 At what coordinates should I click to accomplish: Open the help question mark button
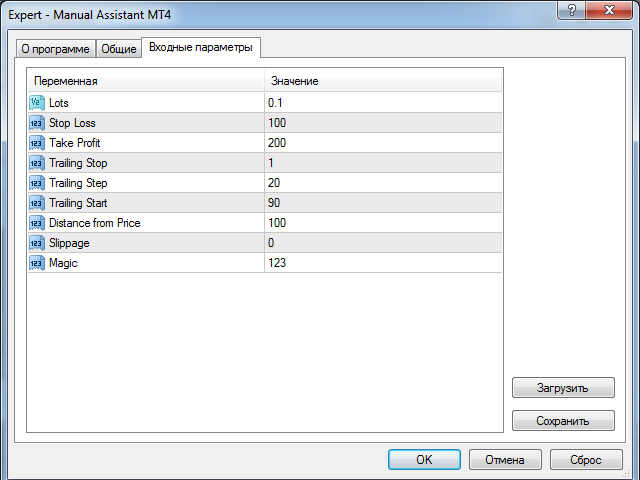point(571,10)
